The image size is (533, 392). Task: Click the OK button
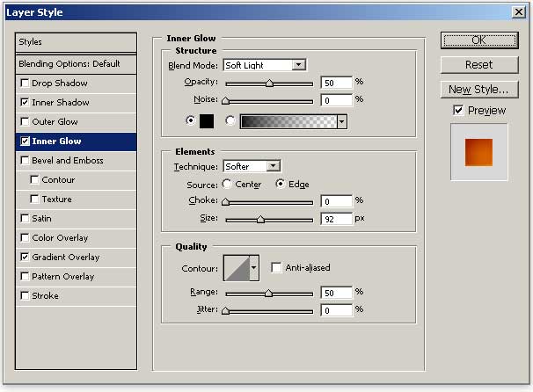click(x=478, y=40)
